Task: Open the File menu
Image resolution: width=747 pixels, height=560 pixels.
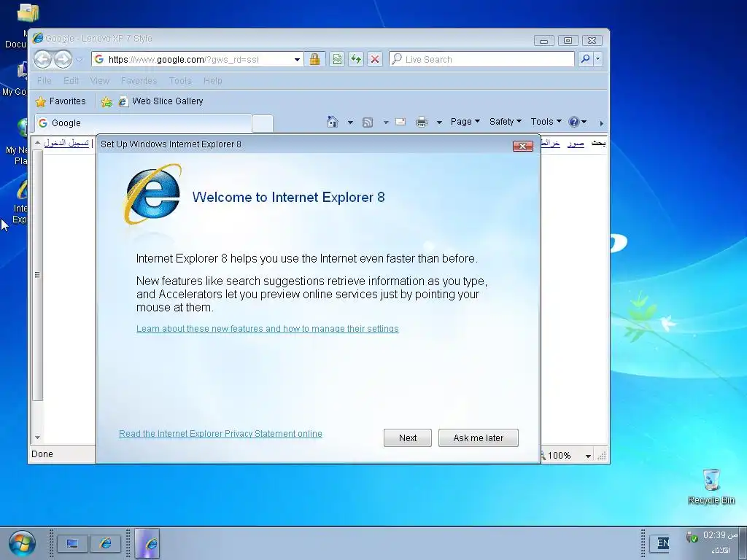Action: click(x=44, y=80)
